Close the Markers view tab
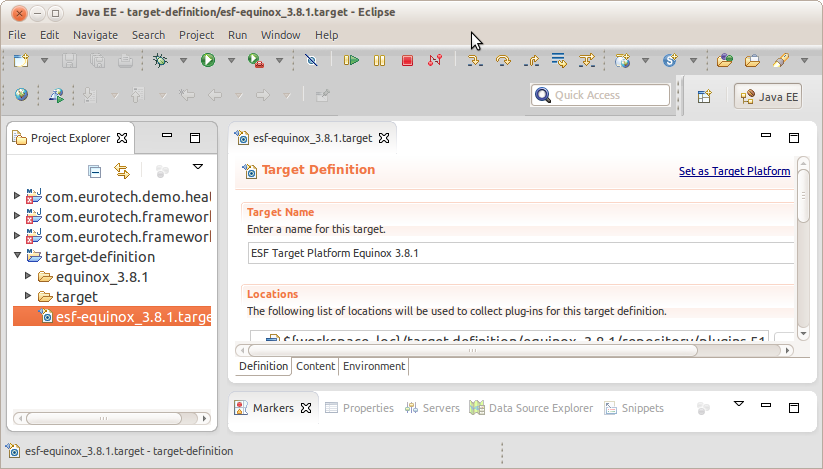The image size is (823, 469). click(x=306, y=408)
